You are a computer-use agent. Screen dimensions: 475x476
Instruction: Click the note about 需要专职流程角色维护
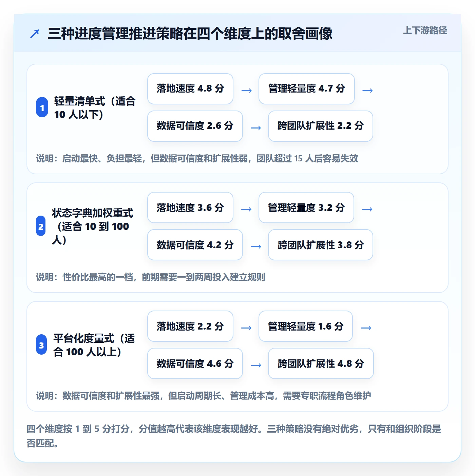pos(204,396)
